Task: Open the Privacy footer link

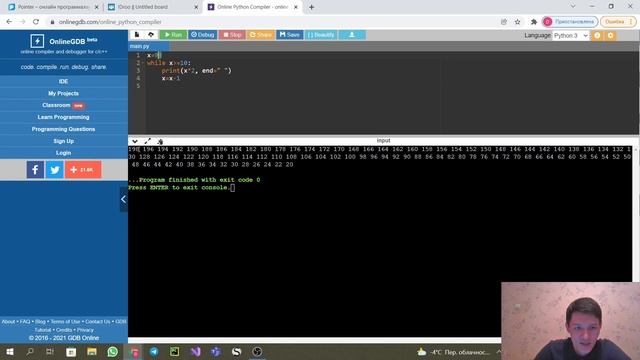Action: pyautogui.click(x=85, y=330)
